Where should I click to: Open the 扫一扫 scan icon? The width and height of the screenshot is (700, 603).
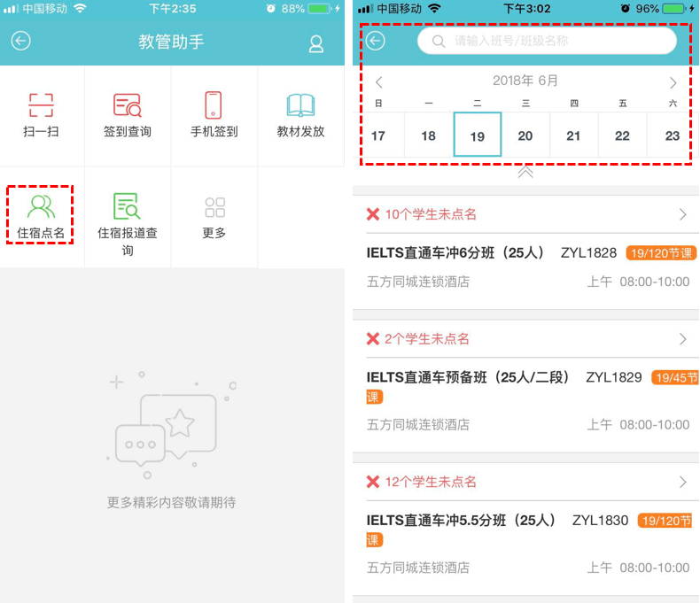[41, 105]
